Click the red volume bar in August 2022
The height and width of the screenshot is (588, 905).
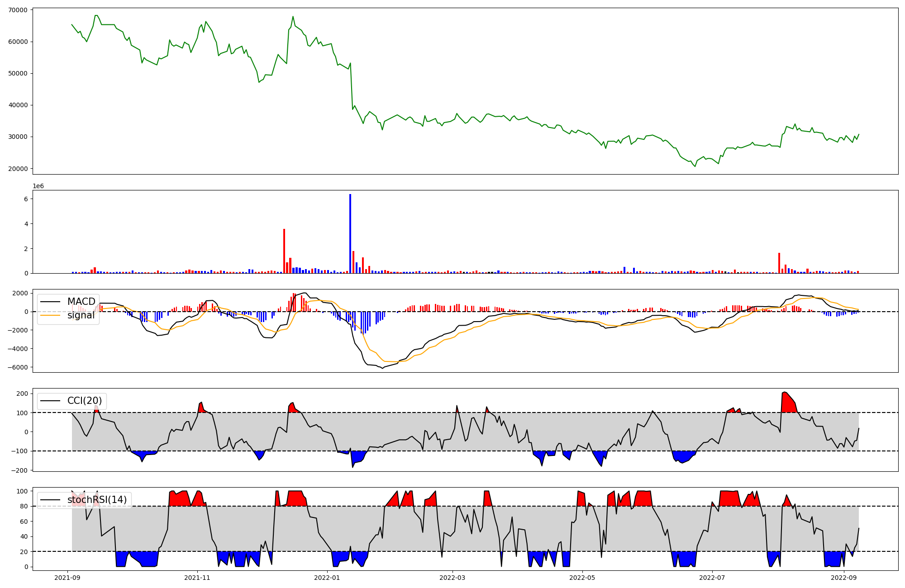[779, 263]
